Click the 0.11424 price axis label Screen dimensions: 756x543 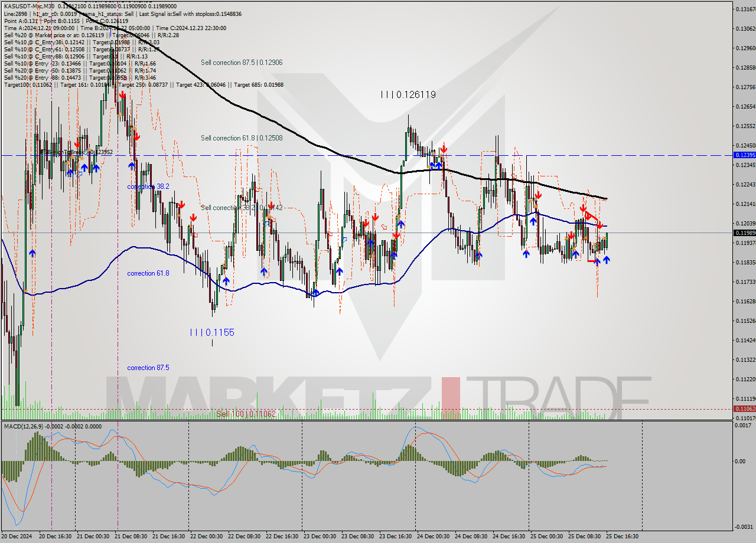point(745,340)
